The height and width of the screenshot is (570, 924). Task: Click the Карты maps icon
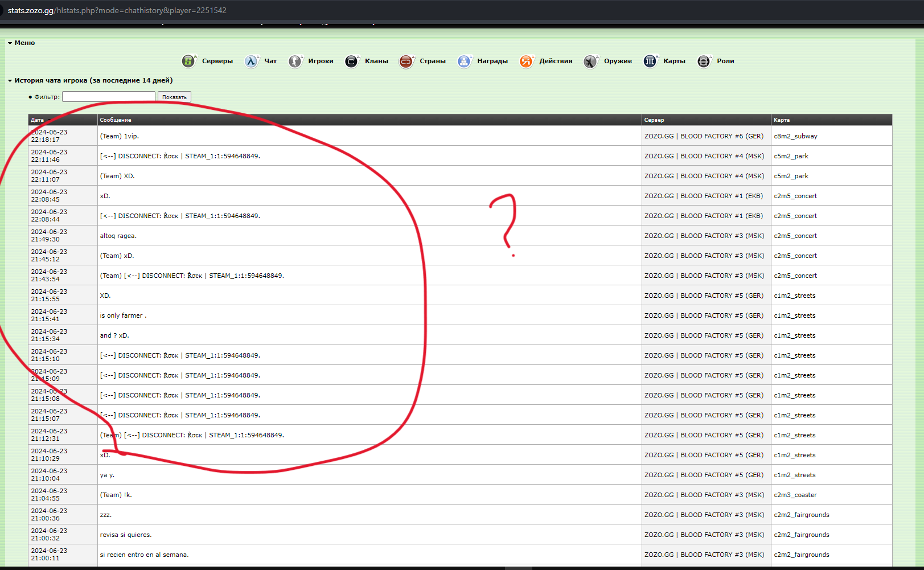point(650,61)
